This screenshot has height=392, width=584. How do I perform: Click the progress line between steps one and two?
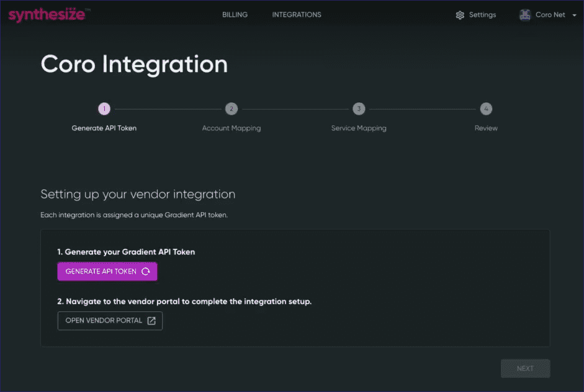pyautogui.click(x=168, y=108)
